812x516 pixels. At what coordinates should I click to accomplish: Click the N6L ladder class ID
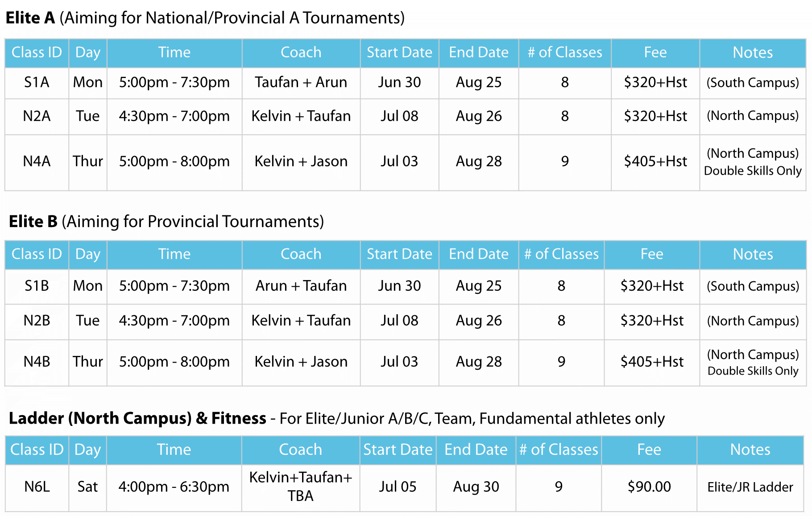(37, 487)
